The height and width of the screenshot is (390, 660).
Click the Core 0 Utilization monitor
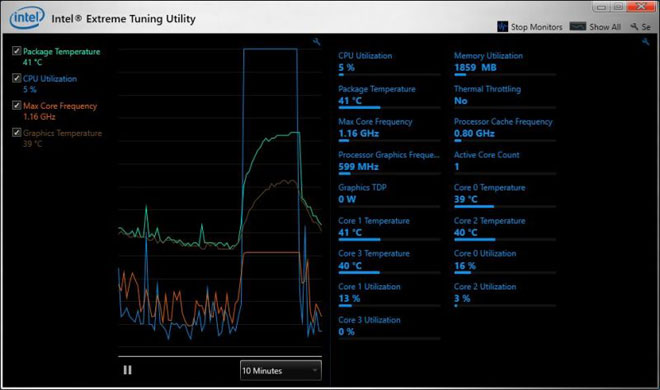click(505, 261)
